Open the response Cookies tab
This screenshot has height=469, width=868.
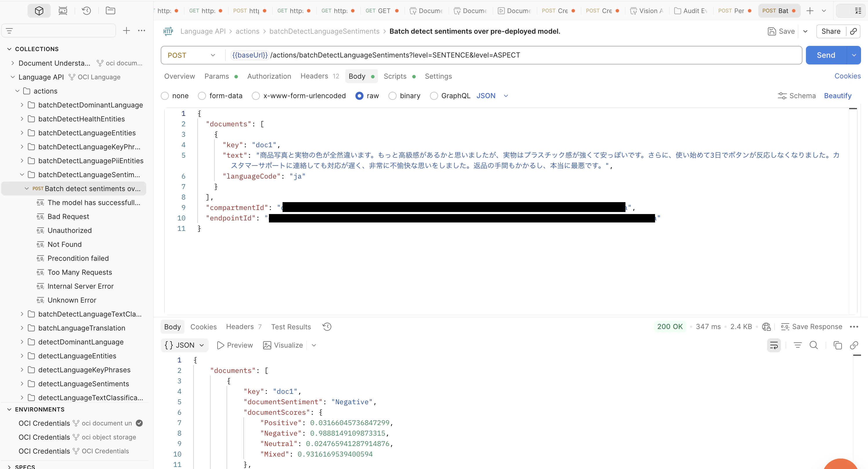pyautogui.click(x=204, y=327)
